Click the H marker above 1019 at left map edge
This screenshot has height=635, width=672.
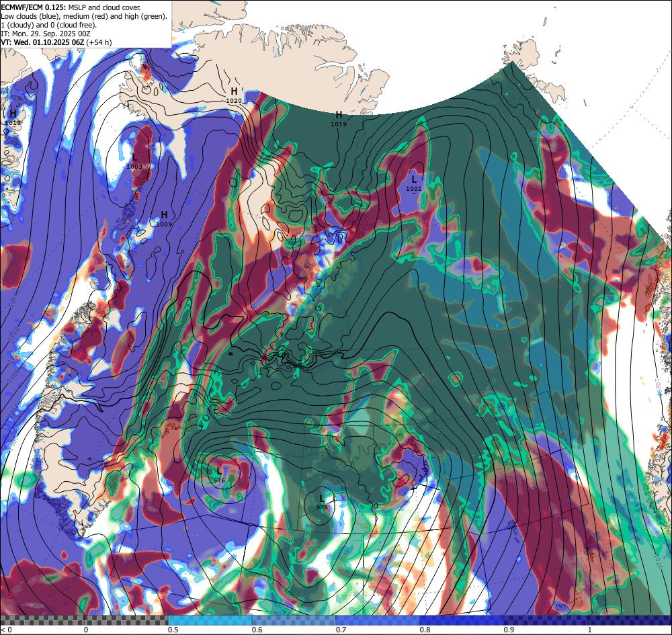pyautogui.click(x=13, y=114)
